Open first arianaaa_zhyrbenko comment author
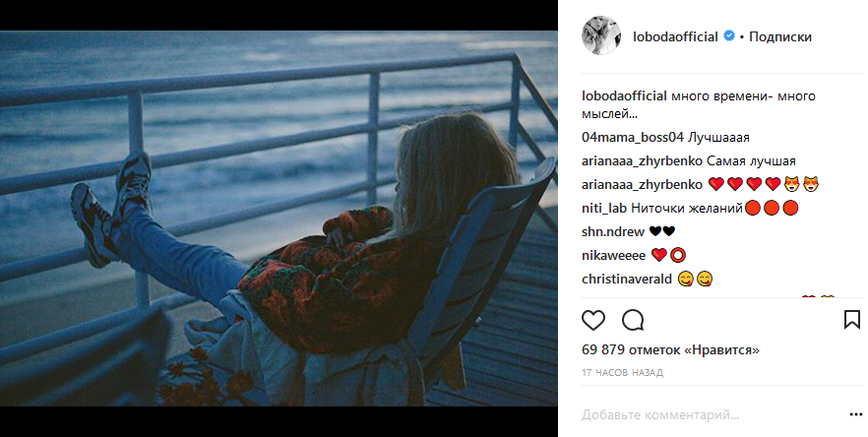The image size is (868, 437). 640,160
